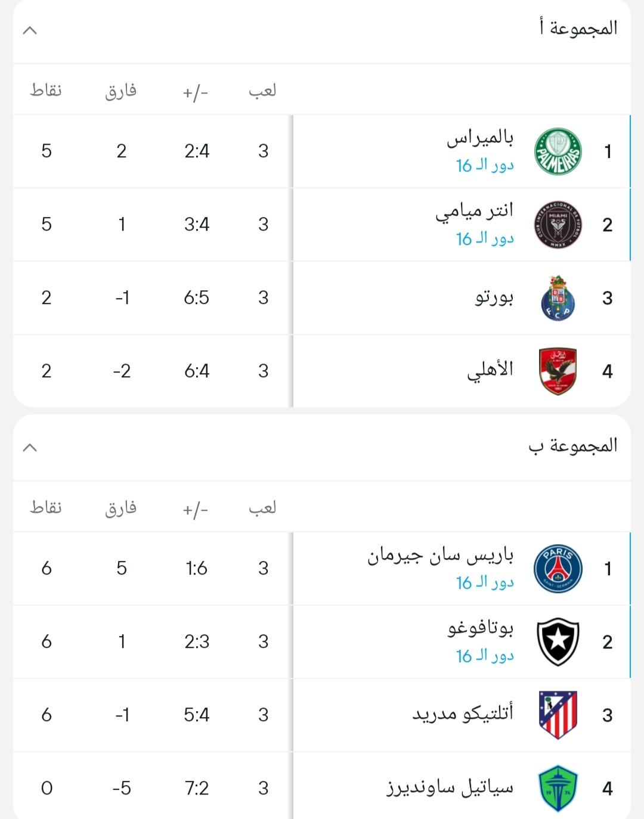Open the Al Ahly eagle badge
The height and width of the screenshot is (819, 644).
tap(558, 371)
